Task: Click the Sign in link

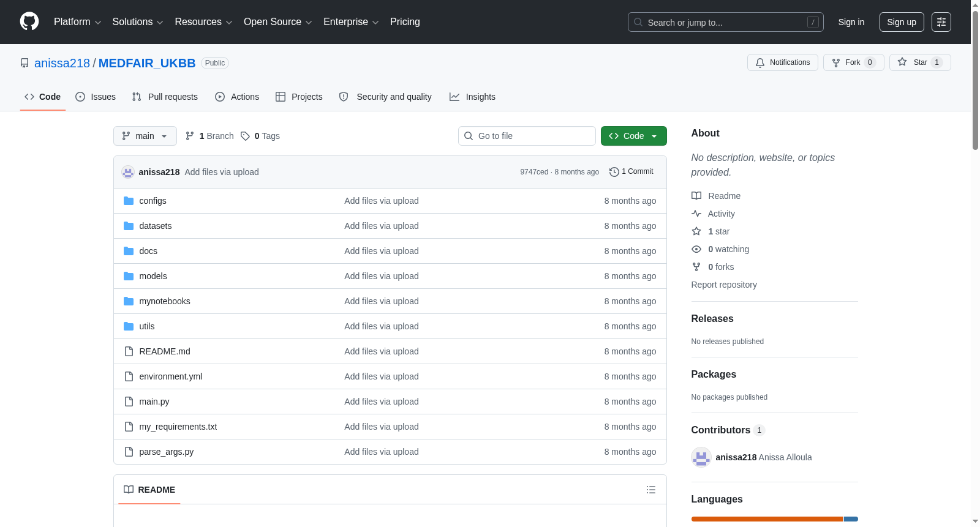Action: 851,22
